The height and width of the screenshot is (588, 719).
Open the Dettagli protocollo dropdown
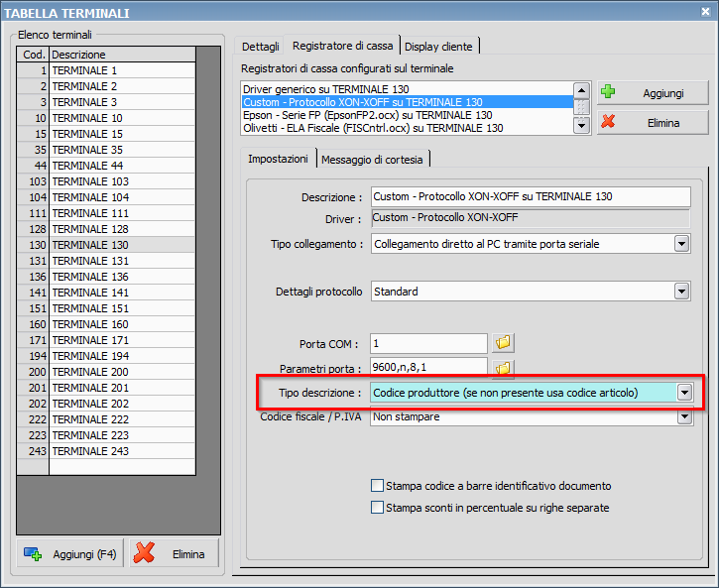(x=681, y=291)
